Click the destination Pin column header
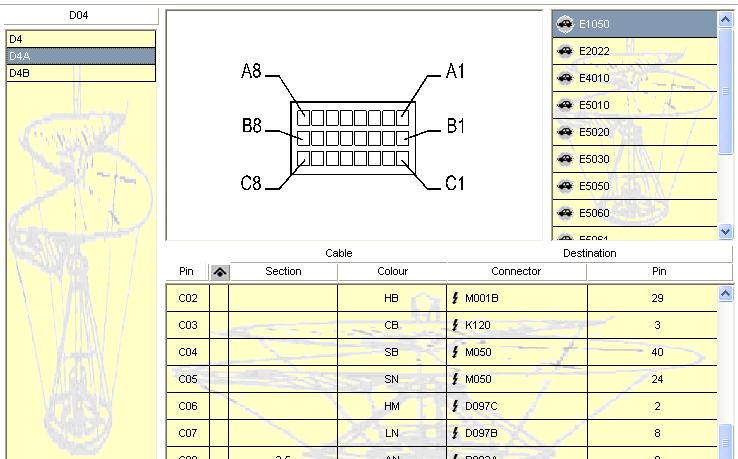Image resolution: width=738 pixels, height=459 pixels. coord(659,272)
